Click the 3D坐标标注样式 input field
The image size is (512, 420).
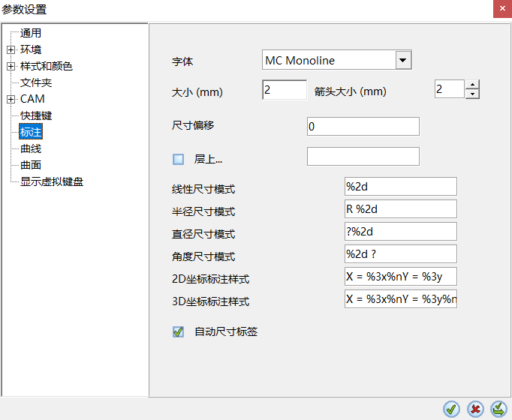401,299
